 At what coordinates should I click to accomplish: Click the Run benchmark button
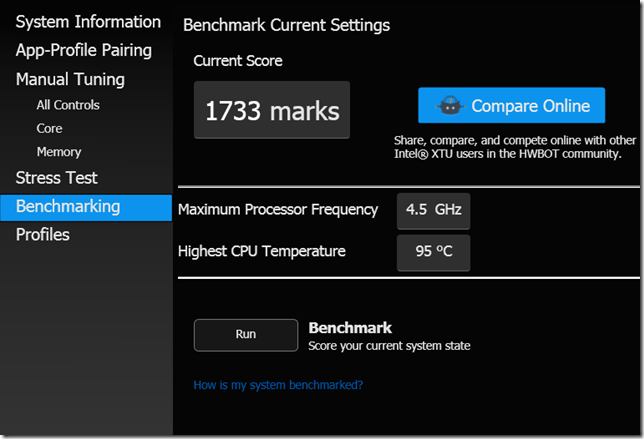point(246,335)
